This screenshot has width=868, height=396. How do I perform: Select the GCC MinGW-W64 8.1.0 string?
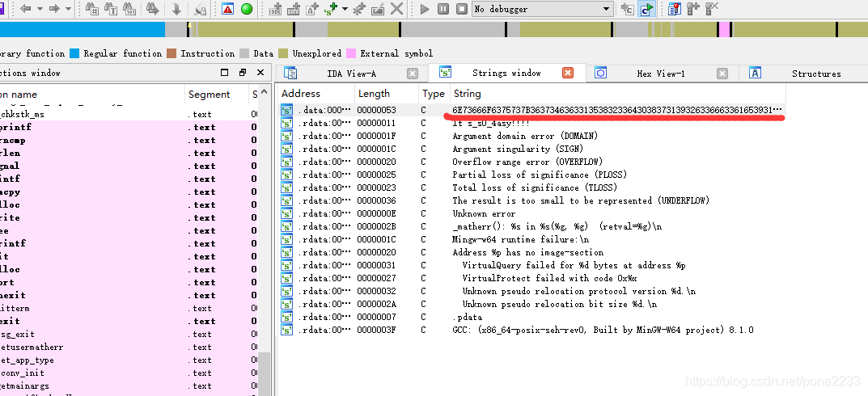(603, 331)
